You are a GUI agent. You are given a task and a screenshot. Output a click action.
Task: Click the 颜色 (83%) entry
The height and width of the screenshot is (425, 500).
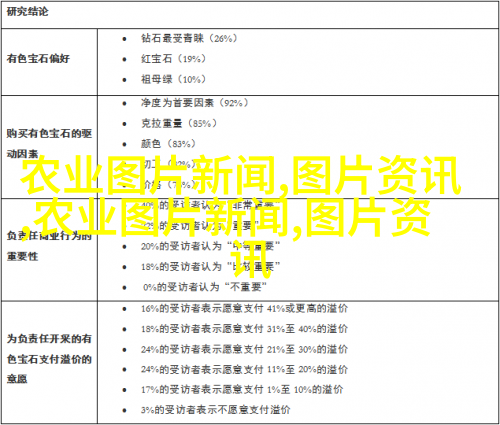pos(168,144)
